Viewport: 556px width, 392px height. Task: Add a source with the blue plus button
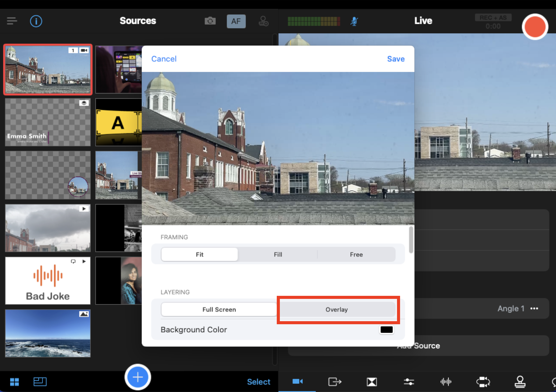[x=138, y=377]
